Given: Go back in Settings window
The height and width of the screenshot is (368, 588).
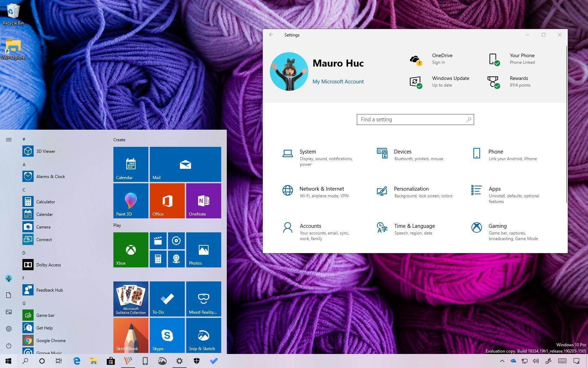Looking at the screenshot, I should [x=271, y=35].
